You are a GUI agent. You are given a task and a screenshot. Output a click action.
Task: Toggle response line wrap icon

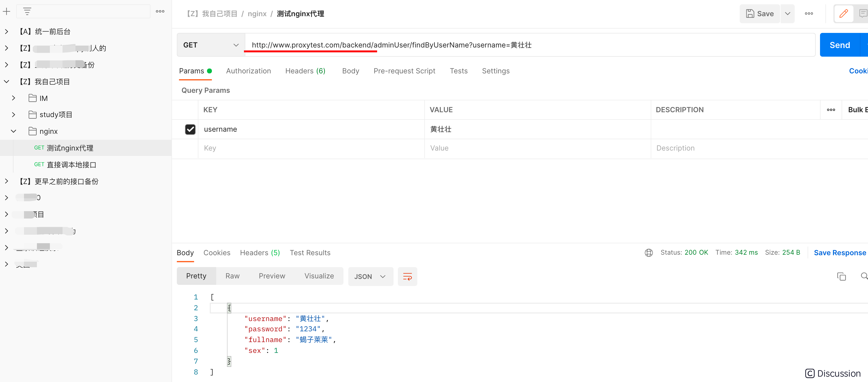point(407,277)
